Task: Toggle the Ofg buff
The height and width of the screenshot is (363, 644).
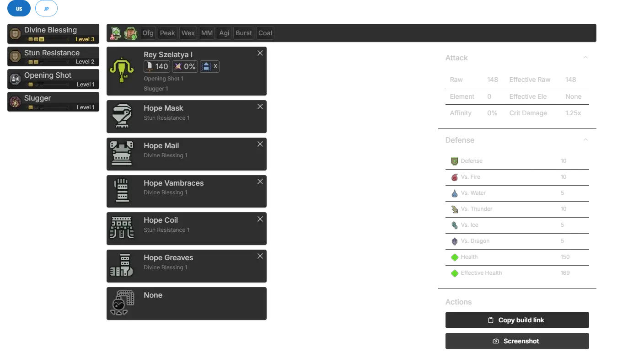Action: click(x=148, y=33)
